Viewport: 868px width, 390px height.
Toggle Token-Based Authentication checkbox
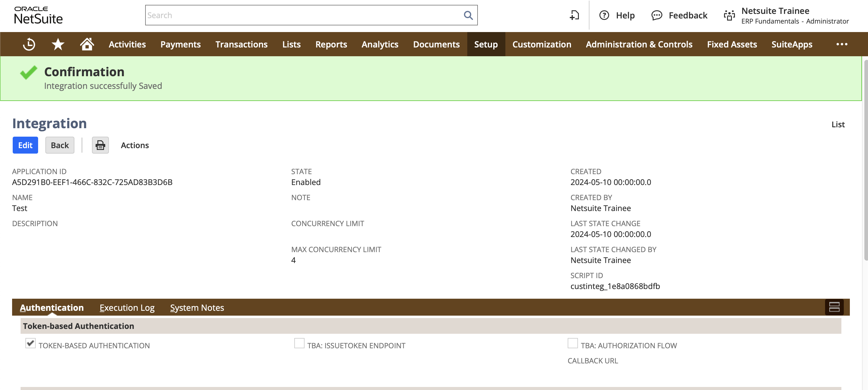[x=30, y=343]
